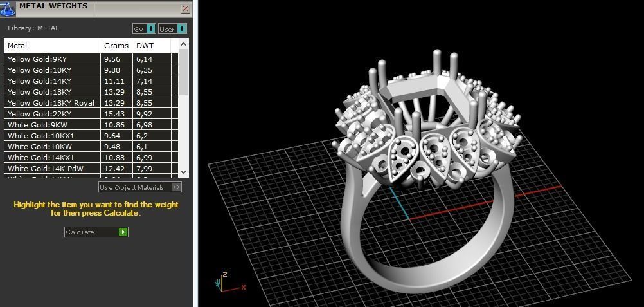
Task: Click the Calculate button
Action: pyautogui.click(x=96, y=232)
